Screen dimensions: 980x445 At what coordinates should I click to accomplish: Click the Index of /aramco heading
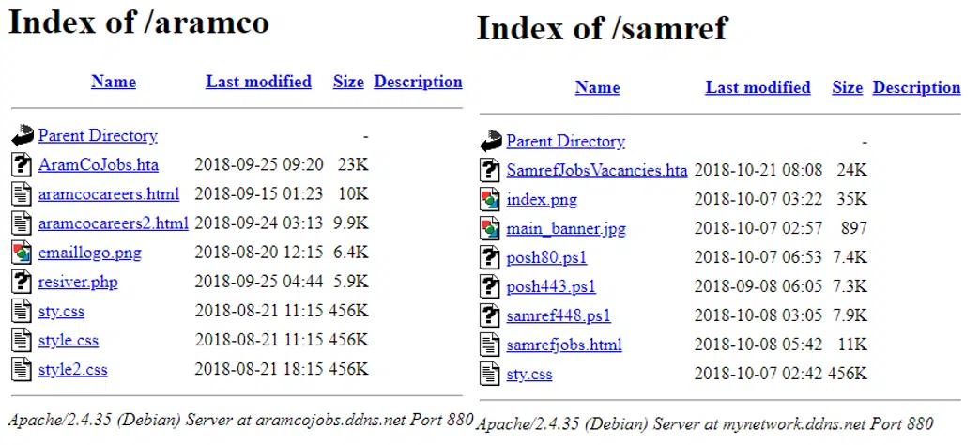coord(139,22)
